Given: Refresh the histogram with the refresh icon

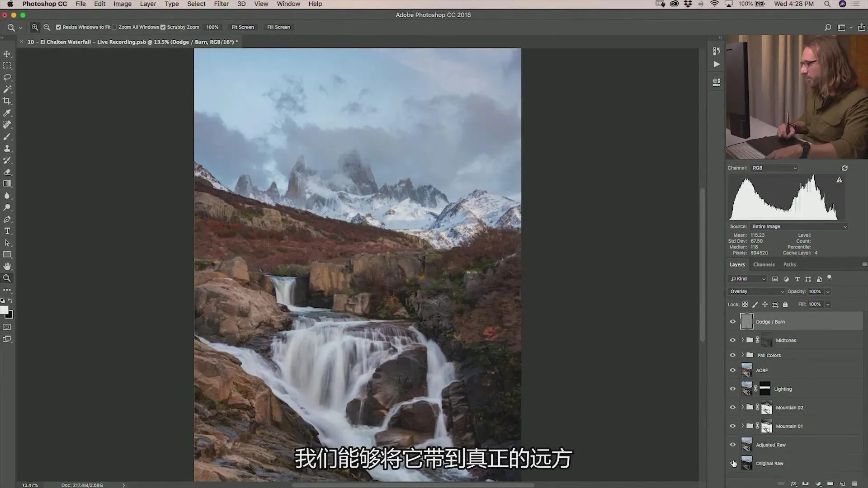Looking at the screenshot, I should click(844, 168).
